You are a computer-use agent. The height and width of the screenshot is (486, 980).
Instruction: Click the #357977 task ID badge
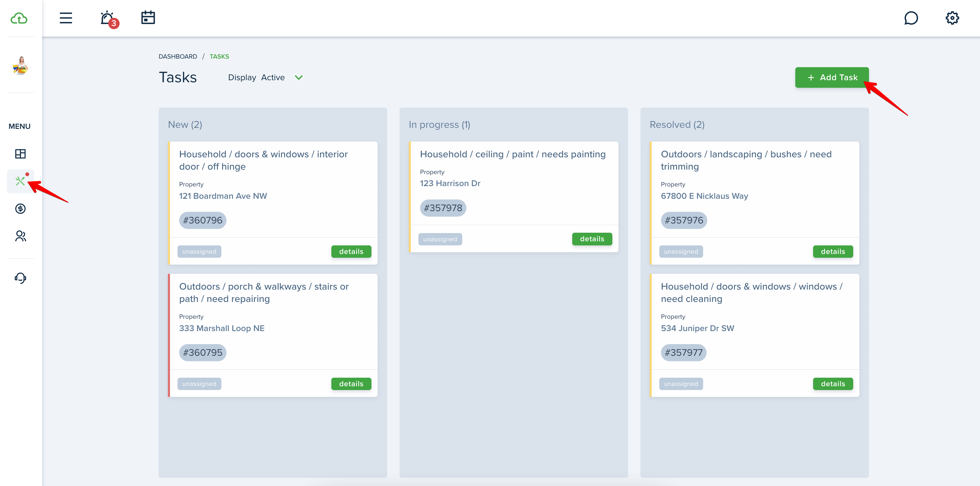click(x=683, y=352)
